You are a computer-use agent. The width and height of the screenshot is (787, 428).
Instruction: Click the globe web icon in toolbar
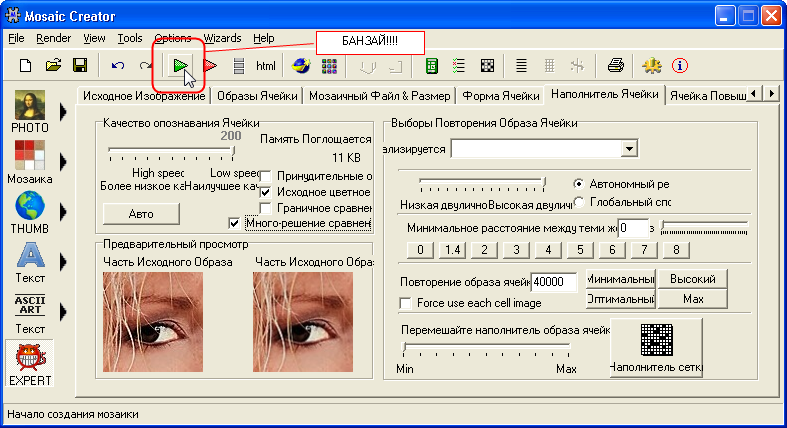click(301, 66)
